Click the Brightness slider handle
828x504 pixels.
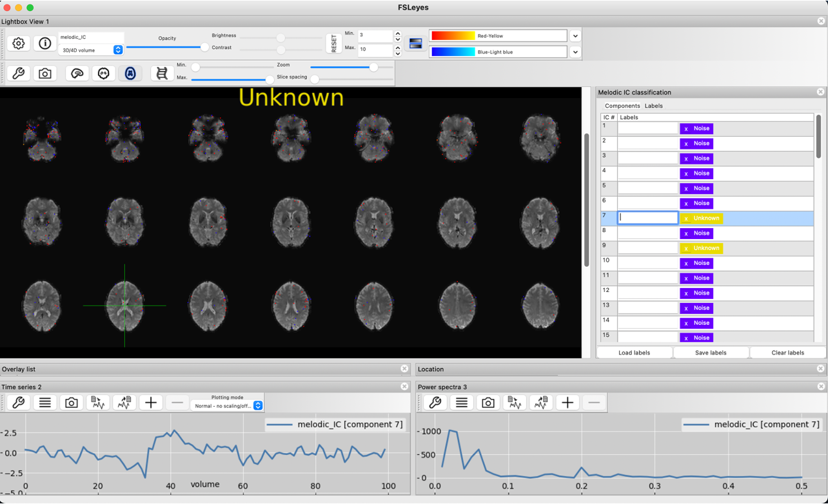tap(281, 38)
